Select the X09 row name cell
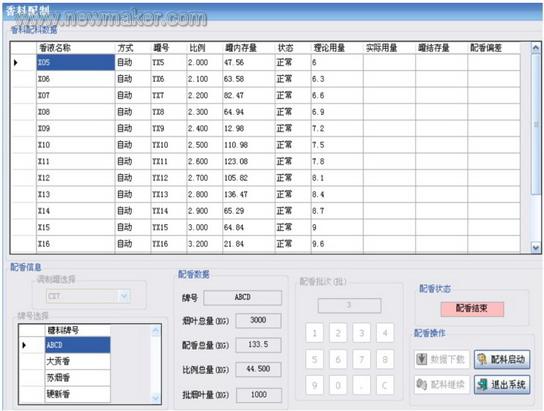Viewport: 544px width, 411px height. coord(76,128)
